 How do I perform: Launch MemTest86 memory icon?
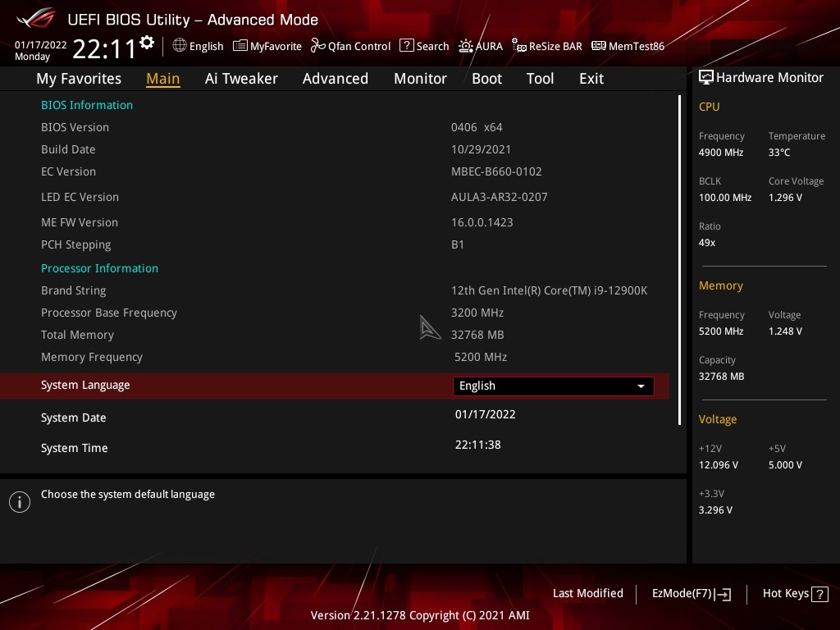click(x=598, y=46)
